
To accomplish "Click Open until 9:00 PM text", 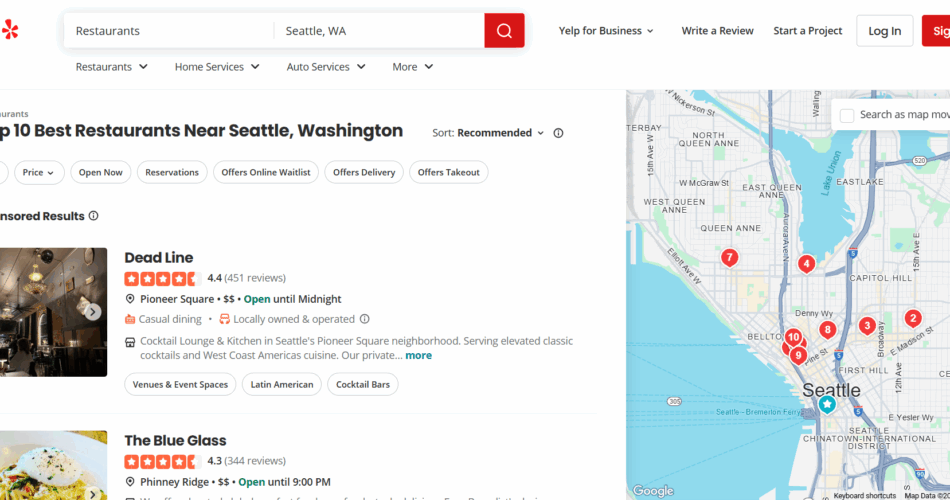I will coord(284,482).
